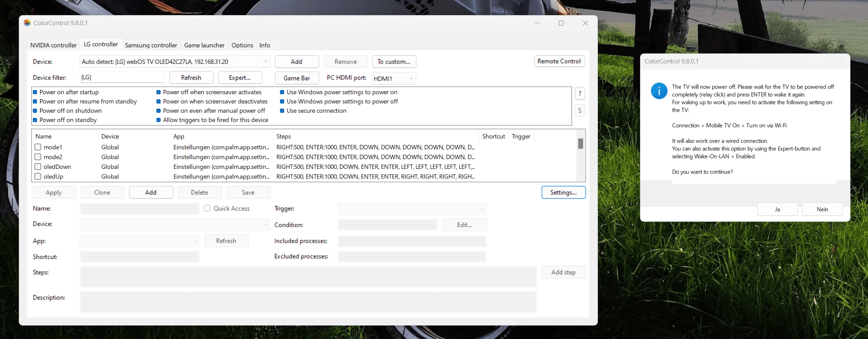Open the Settings... button

point(564,192)
